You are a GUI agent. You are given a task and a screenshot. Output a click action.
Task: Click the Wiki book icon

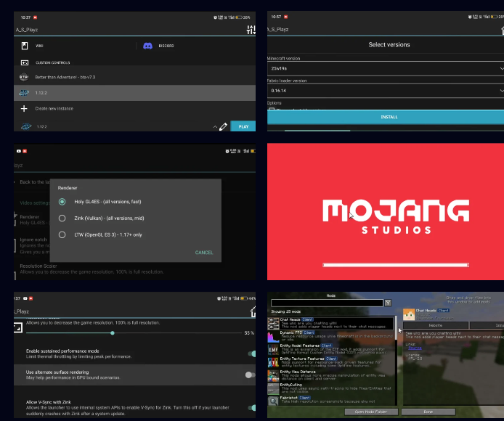[x=24, y=46]
